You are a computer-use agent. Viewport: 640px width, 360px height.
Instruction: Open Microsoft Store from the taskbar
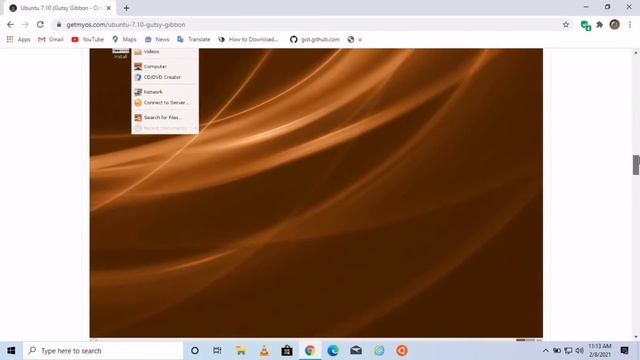click(287, 351)
